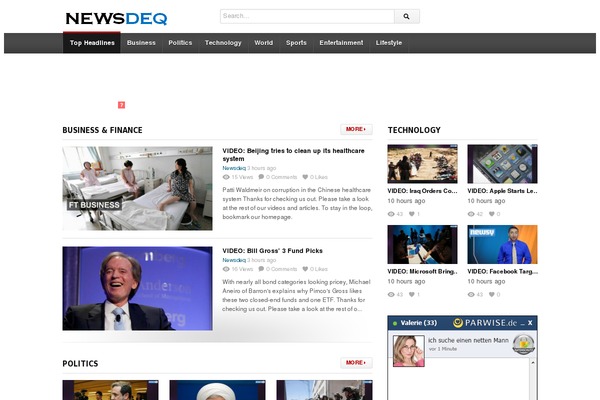Open the Top Headlines tab
This screenshot has width=600, height=400.
92,43
